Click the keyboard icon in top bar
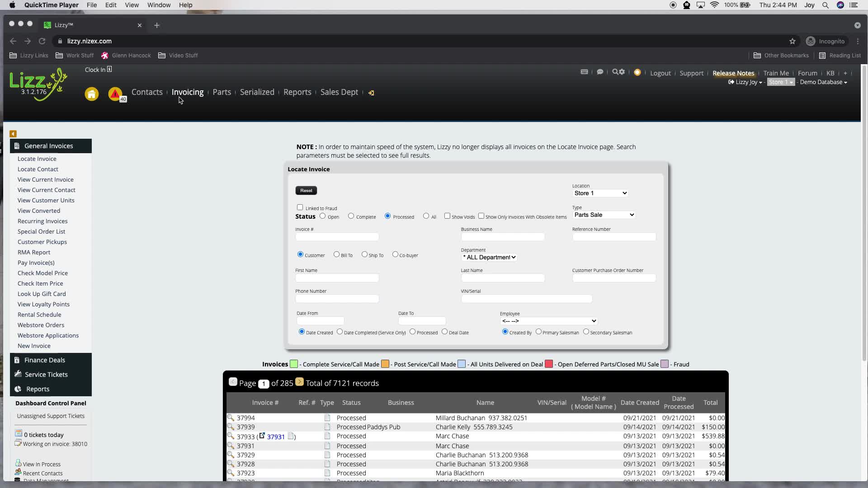The width and height of the screenshot is (868, 488). tap(584, 72)
